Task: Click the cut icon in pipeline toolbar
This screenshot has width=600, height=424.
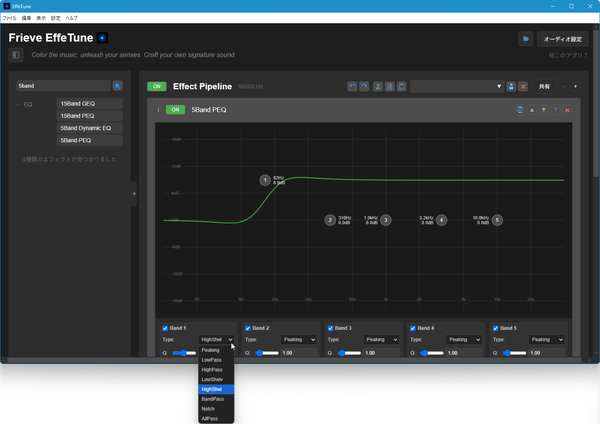Action: pyautogui.click(x=378, y=86)
